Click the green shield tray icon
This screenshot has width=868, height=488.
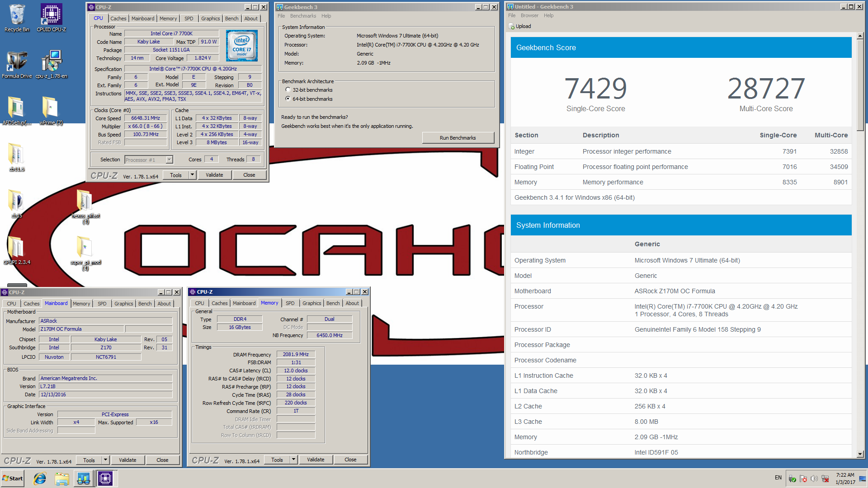[793, 479]
